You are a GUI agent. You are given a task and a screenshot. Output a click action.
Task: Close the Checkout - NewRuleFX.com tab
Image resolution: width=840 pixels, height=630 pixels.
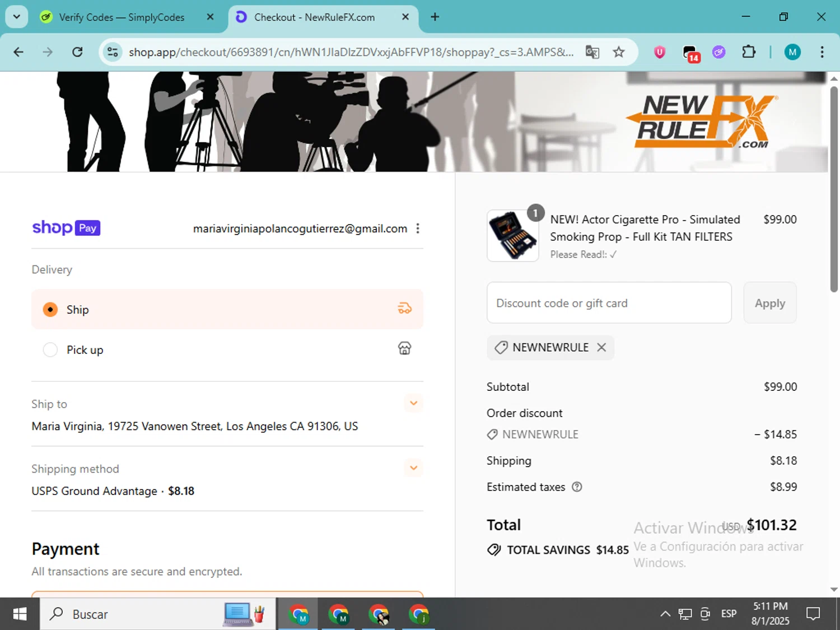[405, 17]
